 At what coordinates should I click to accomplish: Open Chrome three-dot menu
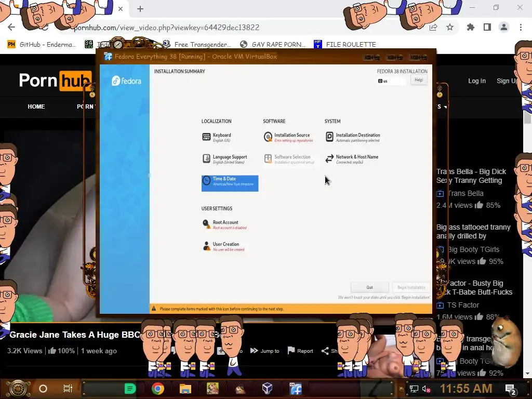tap(521, 27)
